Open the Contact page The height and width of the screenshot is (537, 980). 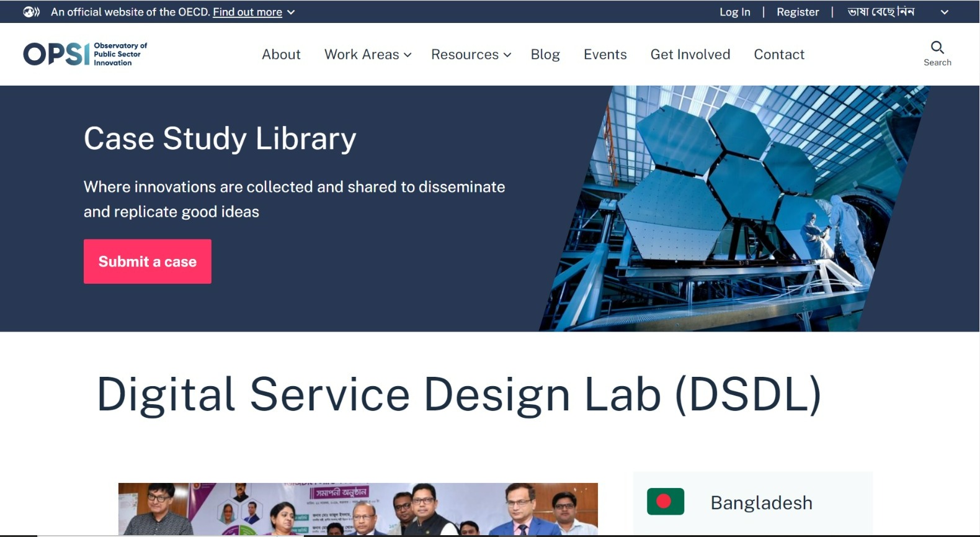tap(779, 55)
